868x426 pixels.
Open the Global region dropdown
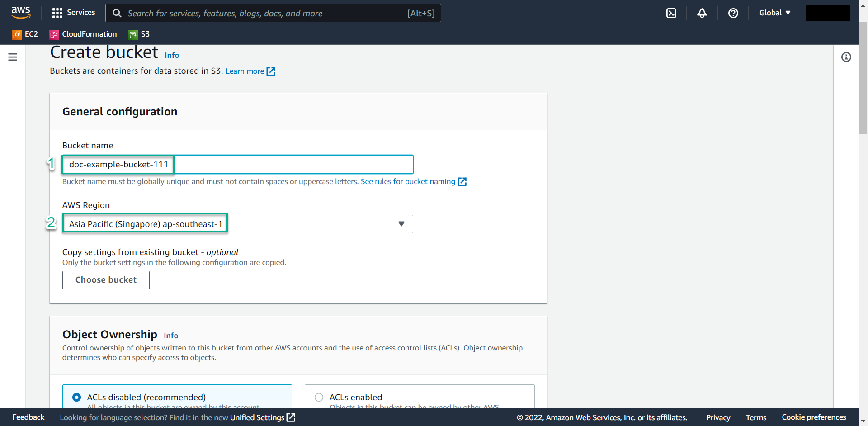[x=775, y=13]
